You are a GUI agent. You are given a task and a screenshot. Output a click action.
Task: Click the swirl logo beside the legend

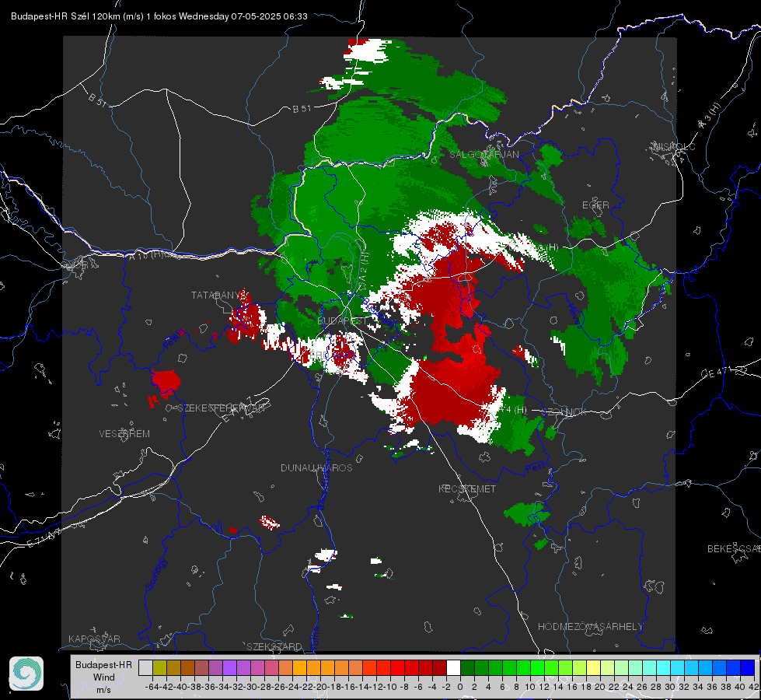pos(26,674)
